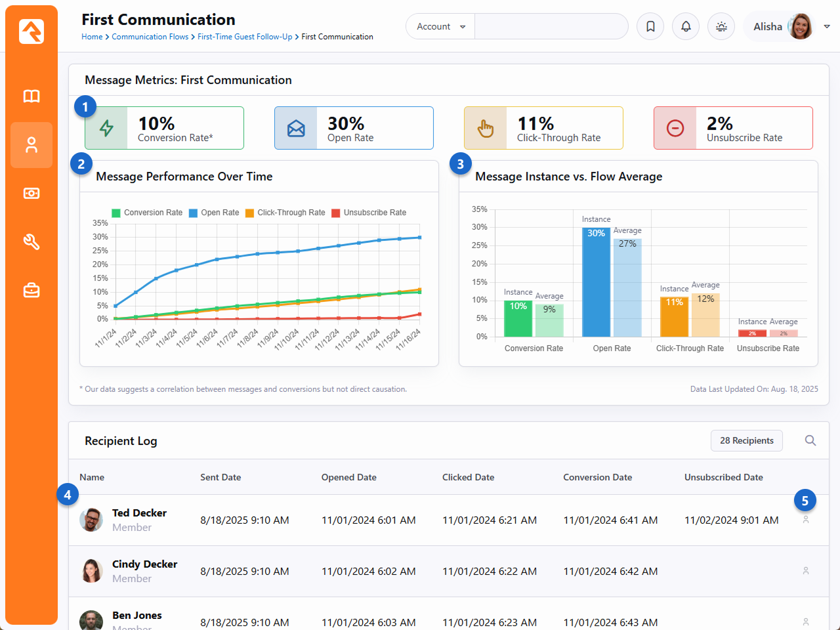
Task: Open bookmarks from the top bar
Action: [650, 27]
